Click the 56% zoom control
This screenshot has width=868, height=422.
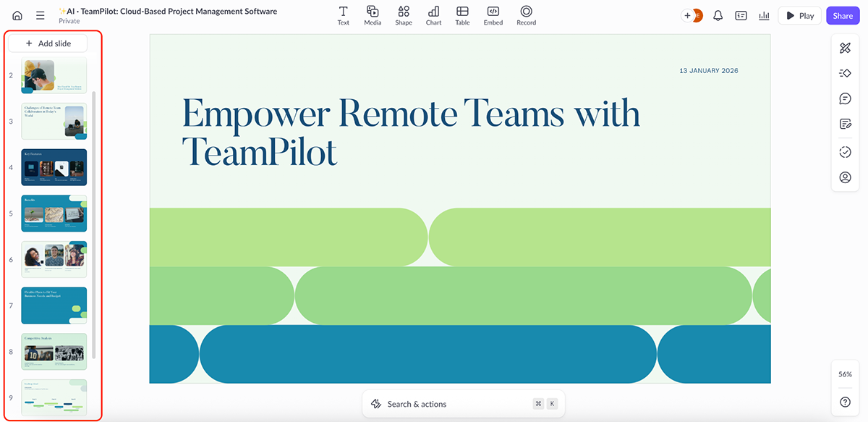tap(845, 374)
